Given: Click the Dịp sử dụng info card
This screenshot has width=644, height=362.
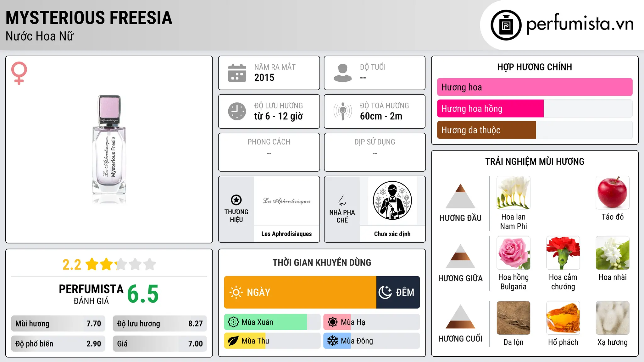Looking at the screenshot, I should tap(375, 152).
